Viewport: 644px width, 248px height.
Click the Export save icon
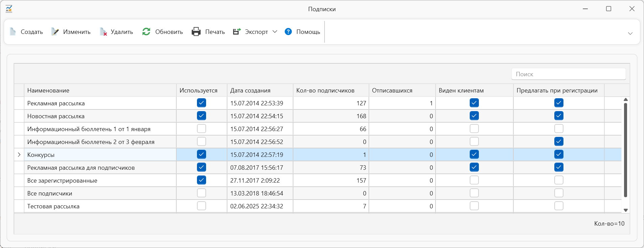click(237, 32)
